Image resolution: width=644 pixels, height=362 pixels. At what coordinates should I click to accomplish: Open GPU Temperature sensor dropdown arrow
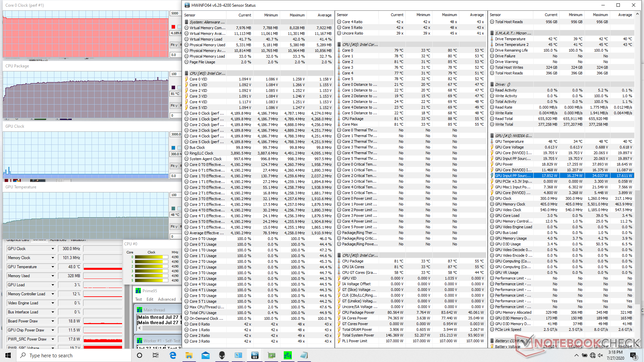click(x=53, y=267)
